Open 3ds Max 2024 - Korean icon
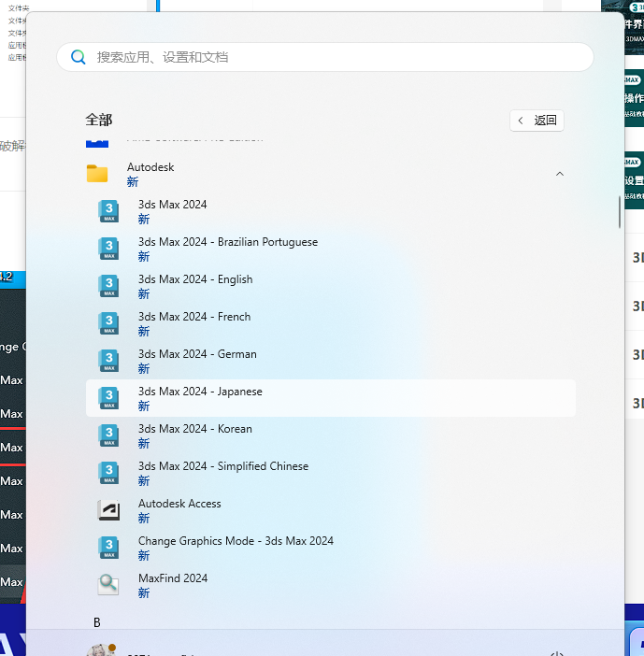This screenshot has height=656, width=644. coord(108,435)
